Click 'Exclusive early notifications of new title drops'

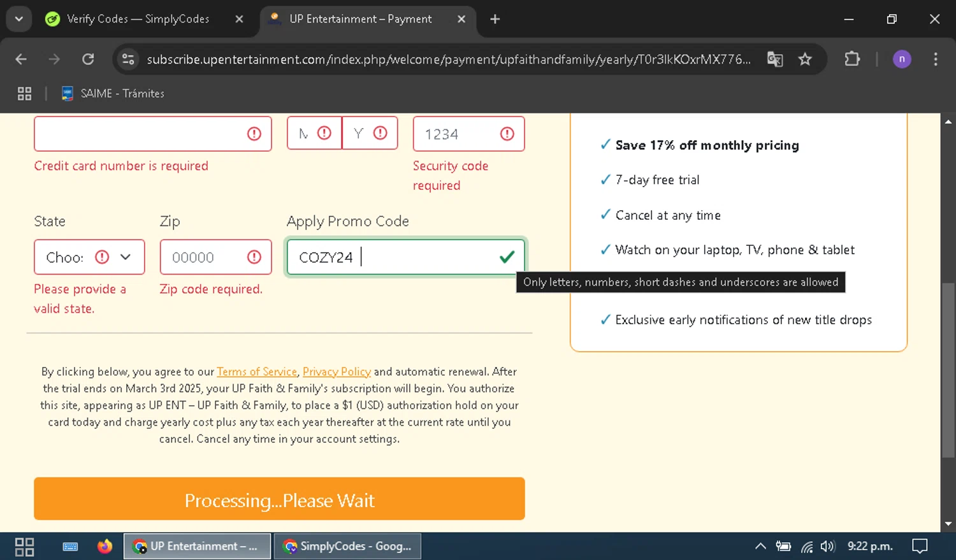click(x=743, y=320)
